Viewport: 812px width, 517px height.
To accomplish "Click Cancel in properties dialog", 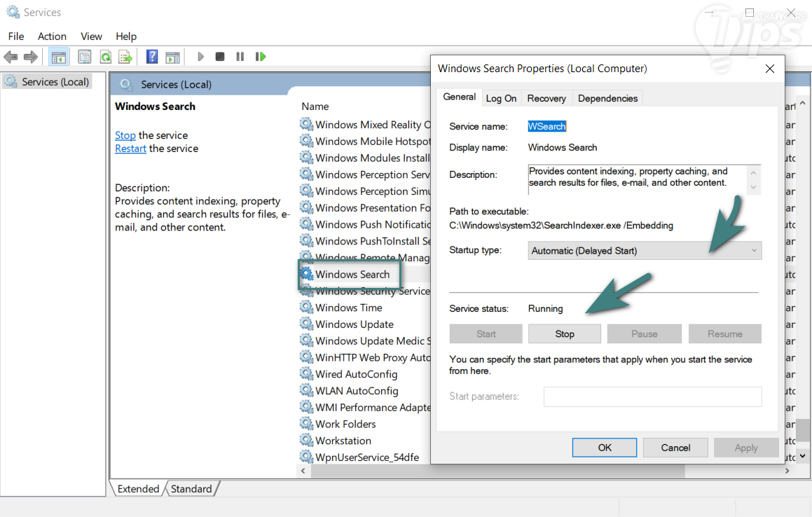I will [675, 448].
